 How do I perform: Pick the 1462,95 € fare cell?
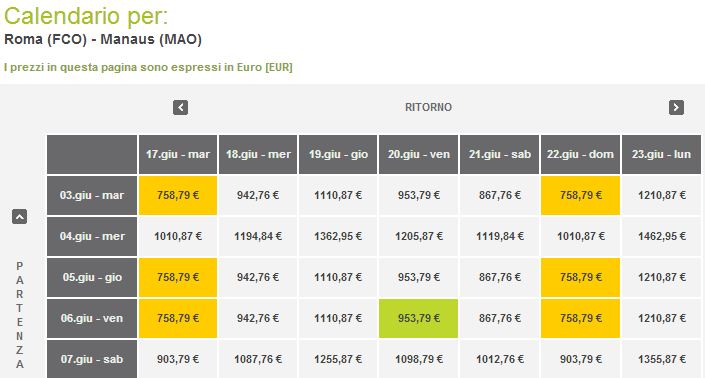pos(661,236)
